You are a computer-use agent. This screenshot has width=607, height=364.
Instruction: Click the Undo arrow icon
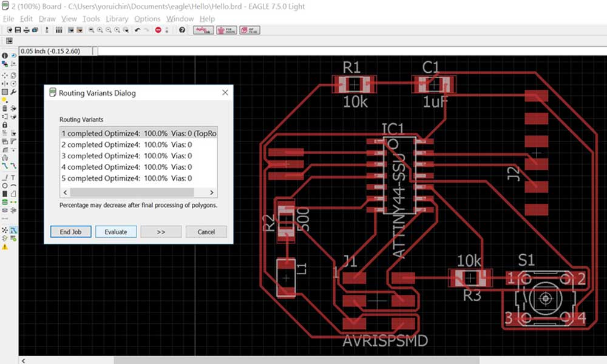[x=137, y=30]
